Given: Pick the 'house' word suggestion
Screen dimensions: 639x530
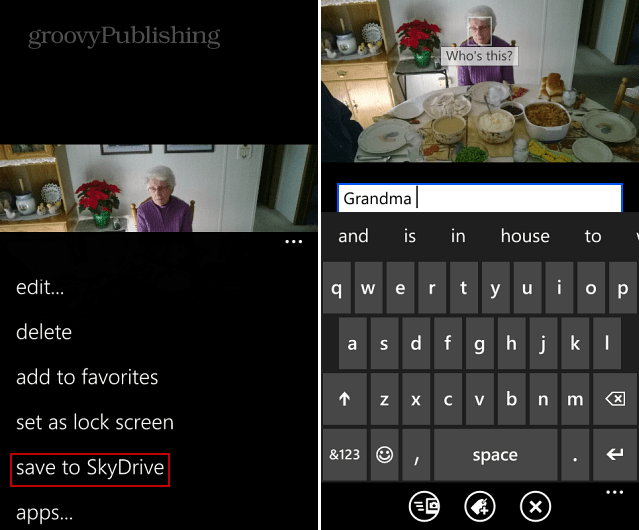Looking at the screenshot, I should 525,236.
